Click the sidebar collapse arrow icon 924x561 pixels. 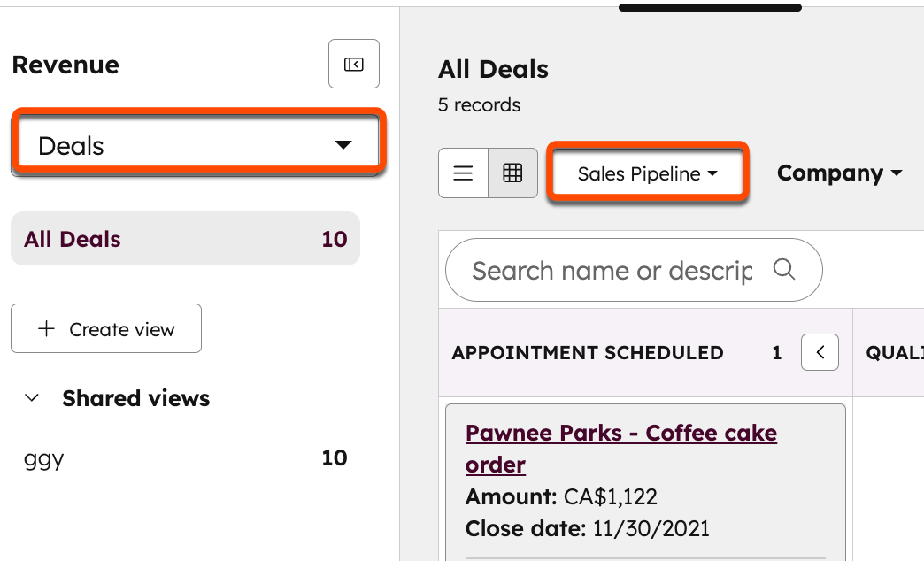(x=353, y=64)
